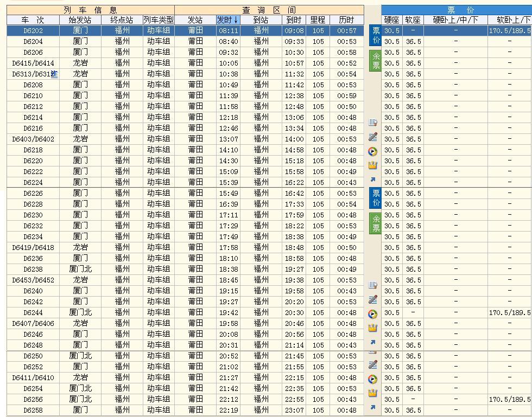Viewport: 532px width, 417px height.
Task: Select train number D6220
Action: [x=33, y=161]
